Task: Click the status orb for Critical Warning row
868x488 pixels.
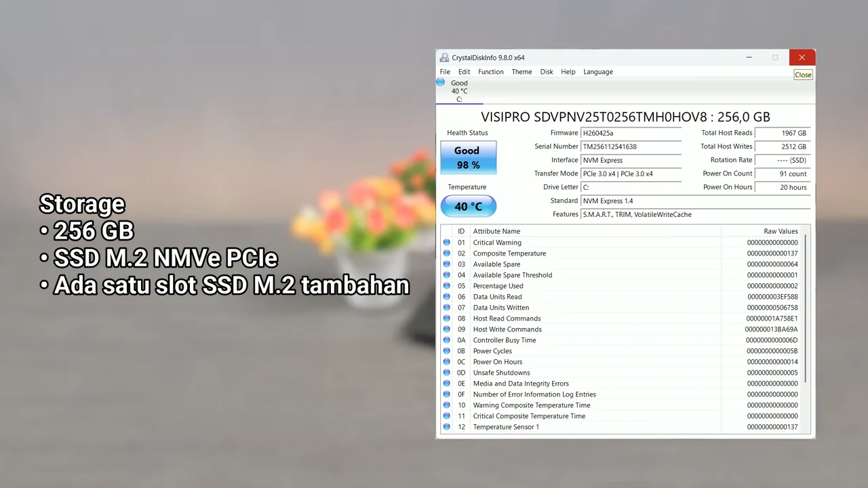Action: pos(447,242)
